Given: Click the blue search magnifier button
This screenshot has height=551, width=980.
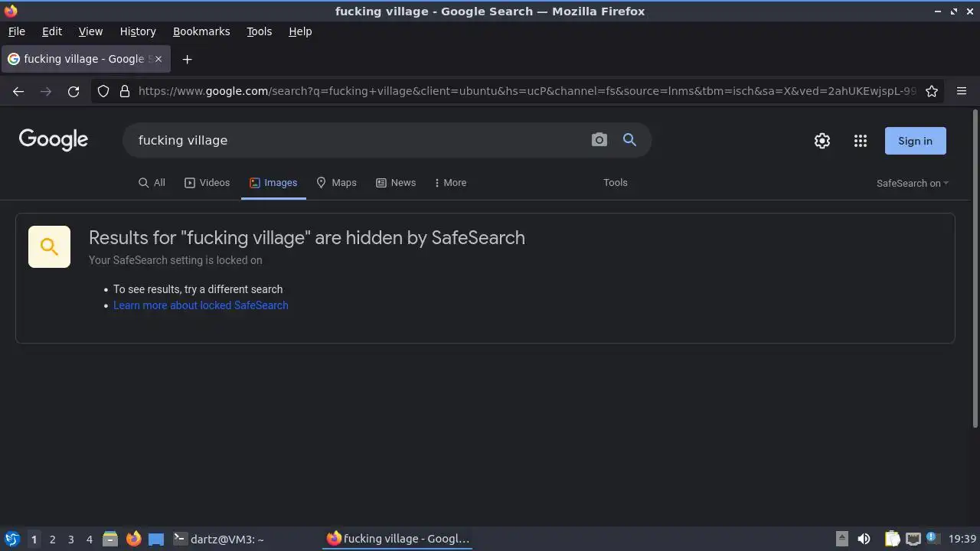Looking at the screenshot, I should pos(629,140).
